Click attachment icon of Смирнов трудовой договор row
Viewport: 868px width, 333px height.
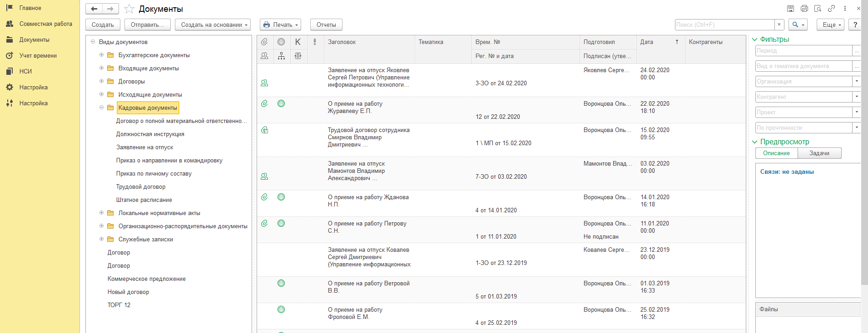264,130
